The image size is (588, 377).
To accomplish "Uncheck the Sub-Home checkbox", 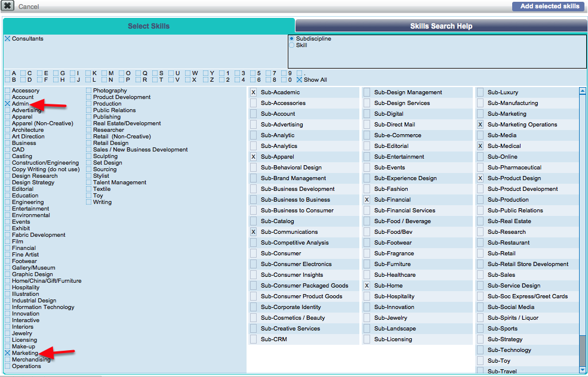I will (367, 286).
